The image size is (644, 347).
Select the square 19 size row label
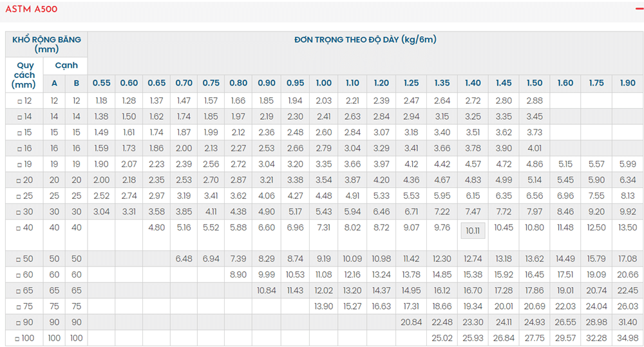[x=24, y=164]
